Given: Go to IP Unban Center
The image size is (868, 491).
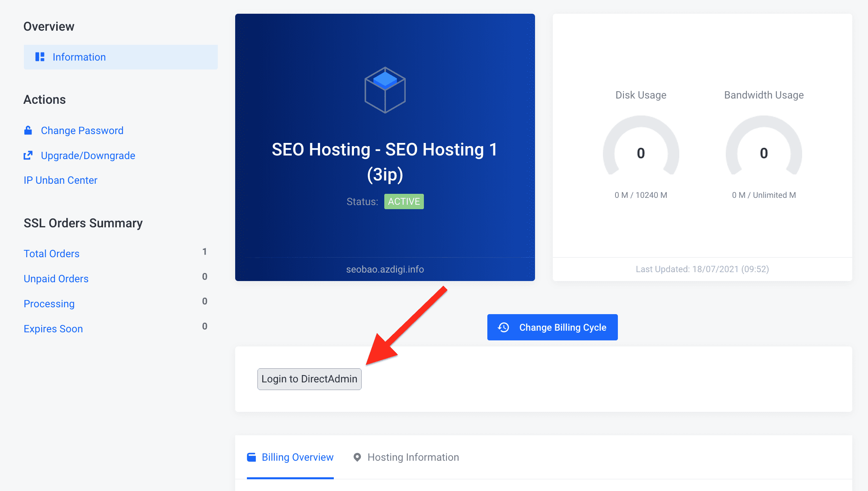Looking at the screenshot, I should point(61,180).
